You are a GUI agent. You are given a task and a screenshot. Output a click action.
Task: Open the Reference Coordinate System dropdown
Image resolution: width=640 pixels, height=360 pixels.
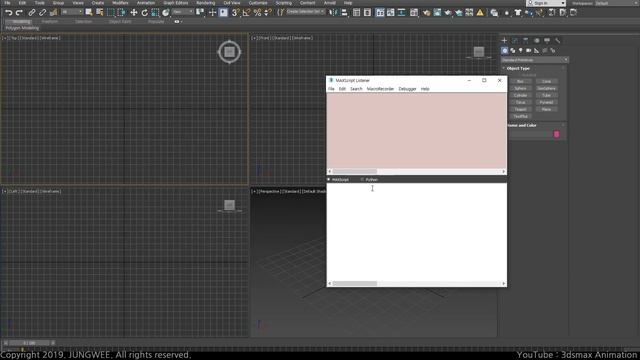pos(182,12)
